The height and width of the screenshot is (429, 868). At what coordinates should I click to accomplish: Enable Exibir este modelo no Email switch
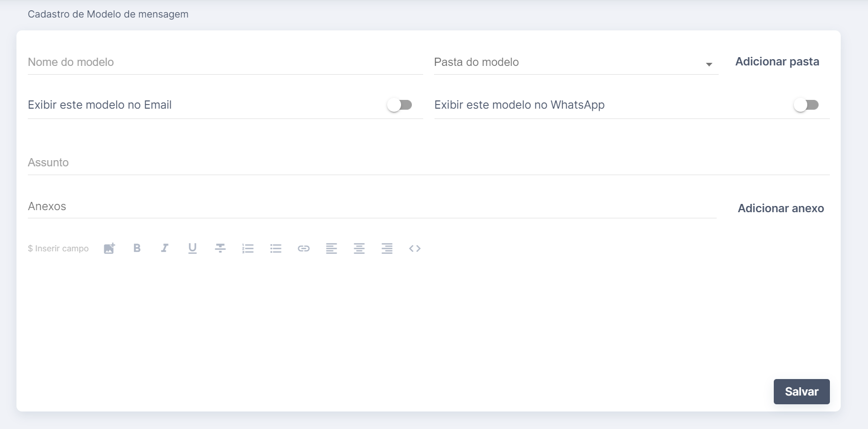coord(400,105)
